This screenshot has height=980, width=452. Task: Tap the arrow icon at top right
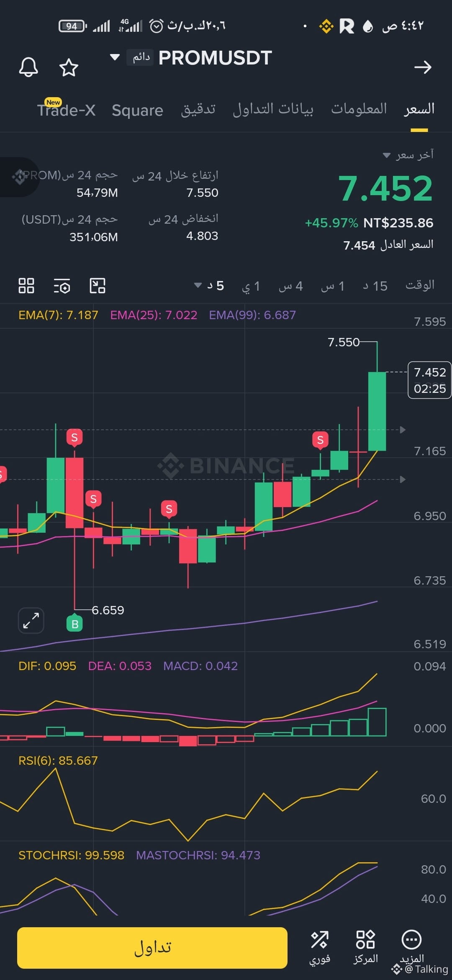click(423, 67)
